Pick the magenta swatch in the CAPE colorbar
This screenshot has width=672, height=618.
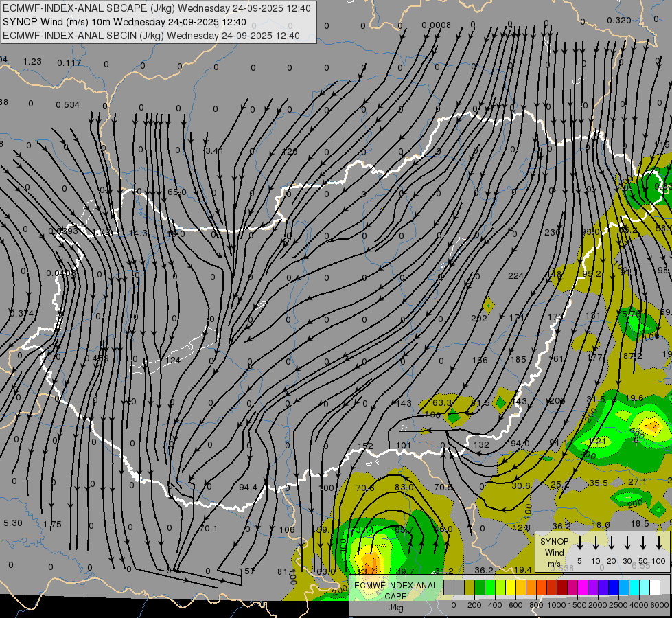click(583, 587)
